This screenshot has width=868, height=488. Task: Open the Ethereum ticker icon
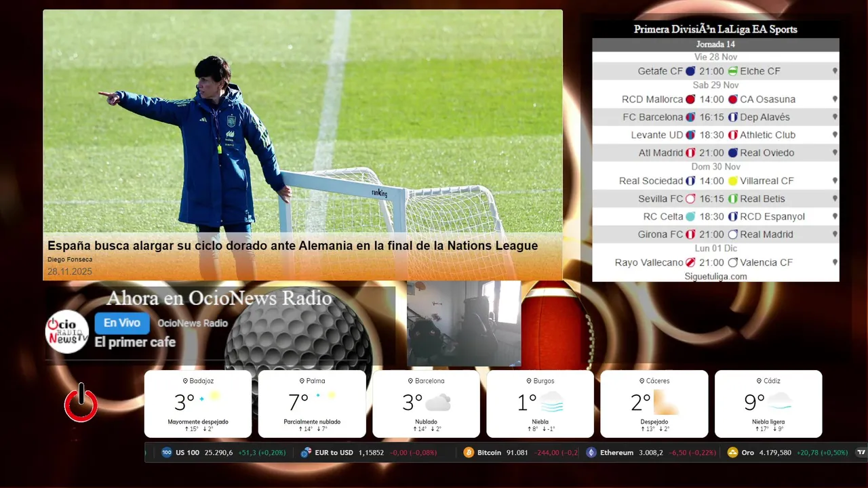pos(591,453)
